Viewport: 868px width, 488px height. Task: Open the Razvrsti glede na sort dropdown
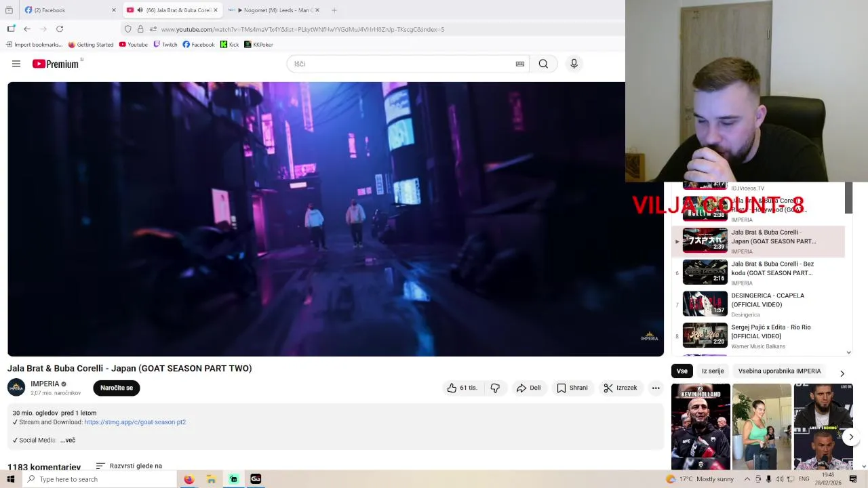point(129,466)
